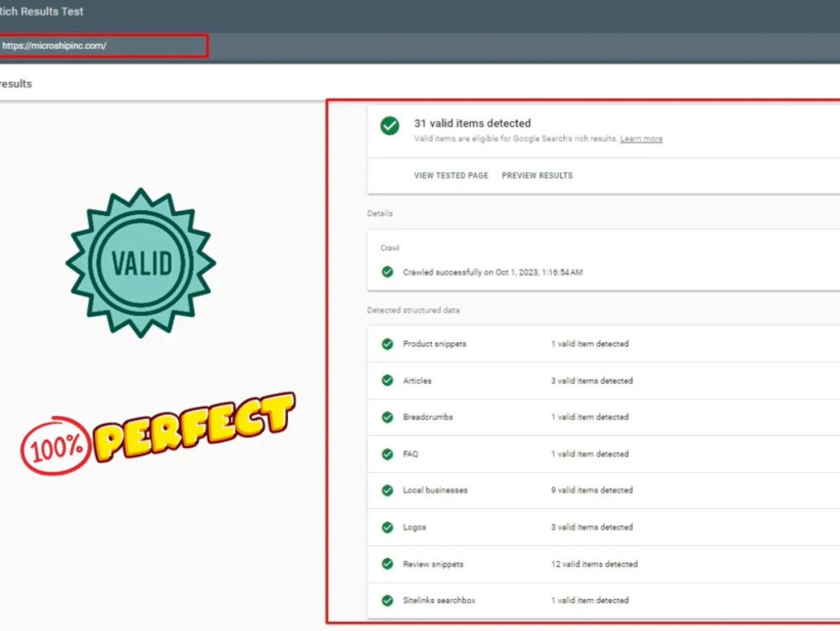Click the '31 valid items detected' heading
The height and width of the screenshot is (631, 840).
tap(472, 124)
